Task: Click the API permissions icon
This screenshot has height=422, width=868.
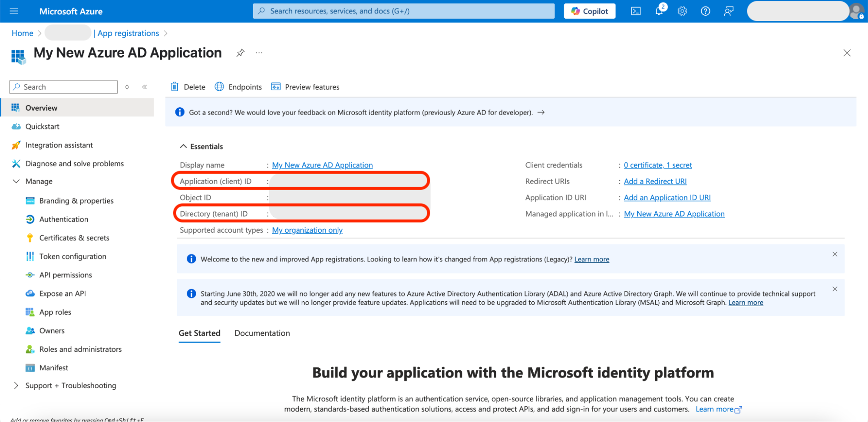Action: click(x=30, y=275)
